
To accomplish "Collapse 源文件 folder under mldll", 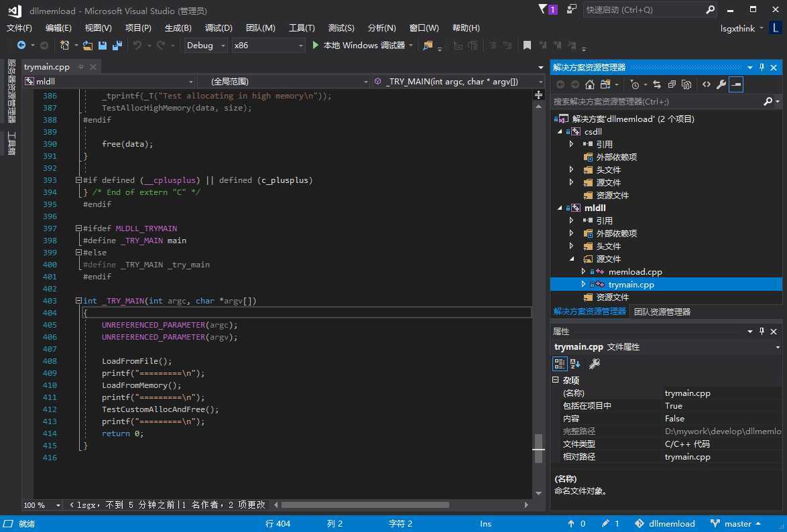I will click(571, 259).
